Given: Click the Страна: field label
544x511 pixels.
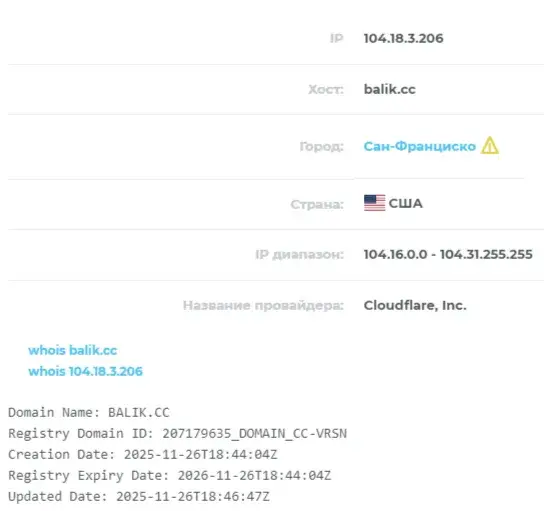Looking at the screenshot, I should (317, 204).
